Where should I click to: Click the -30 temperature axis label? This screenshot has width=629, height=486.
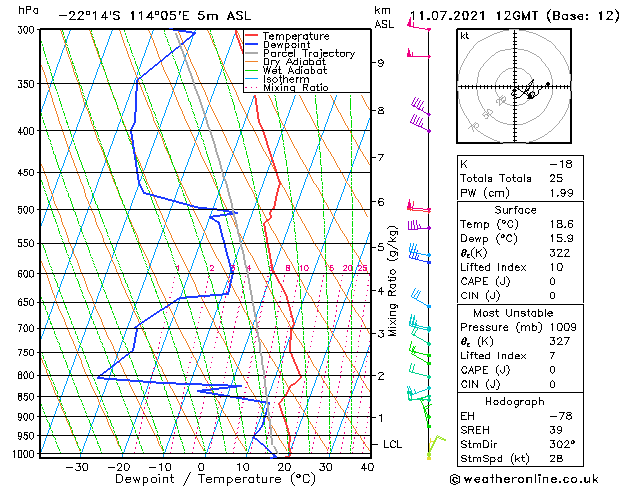coord(77,468)
